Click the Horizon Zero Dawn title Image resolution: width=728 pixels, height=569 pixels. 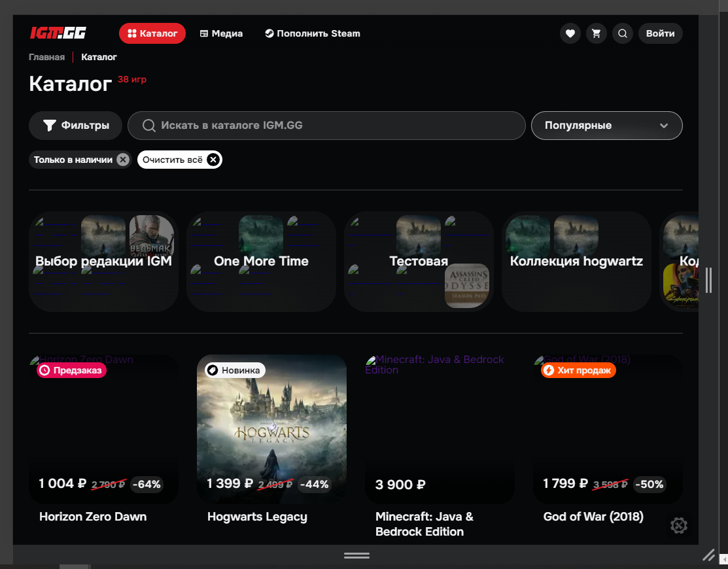93,517
